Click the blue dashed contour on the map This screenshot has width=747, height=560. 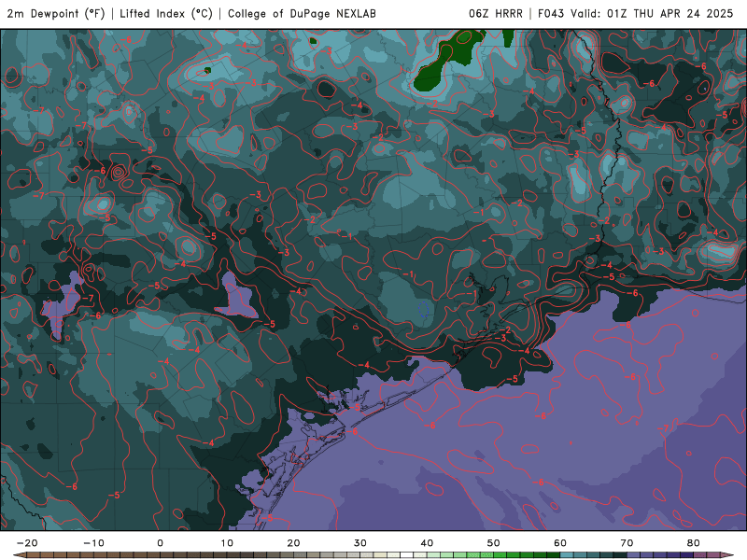(424, 310)
